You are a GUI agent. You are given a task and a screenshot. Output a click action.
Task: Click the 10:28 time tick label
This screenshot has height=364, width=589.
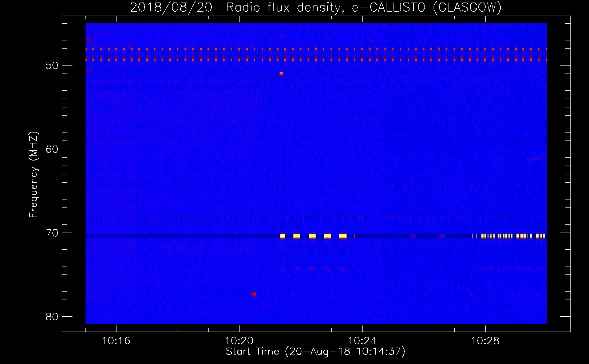[485, 341]
